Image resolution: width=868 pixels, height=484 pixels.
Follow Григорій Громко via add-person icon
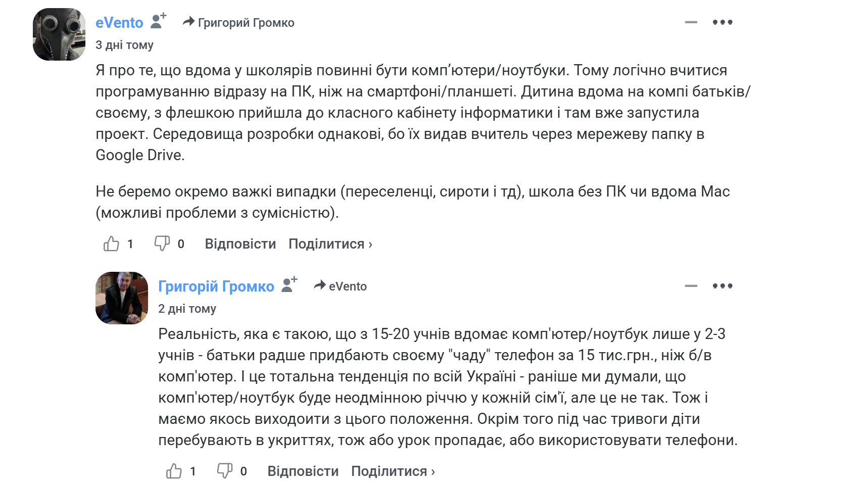pyautogui.click(x=289, y=285)
